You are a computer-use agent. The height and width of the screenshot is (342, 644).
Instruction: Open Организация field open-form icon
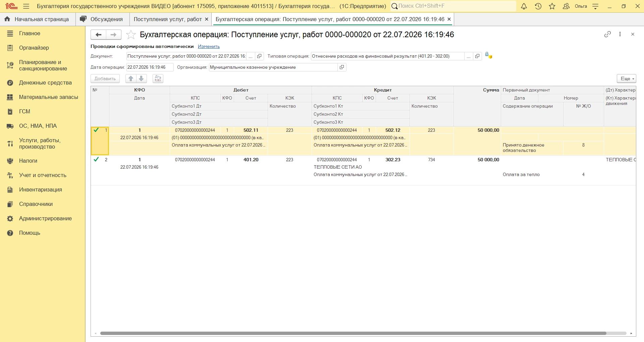[x=342, y=67]
